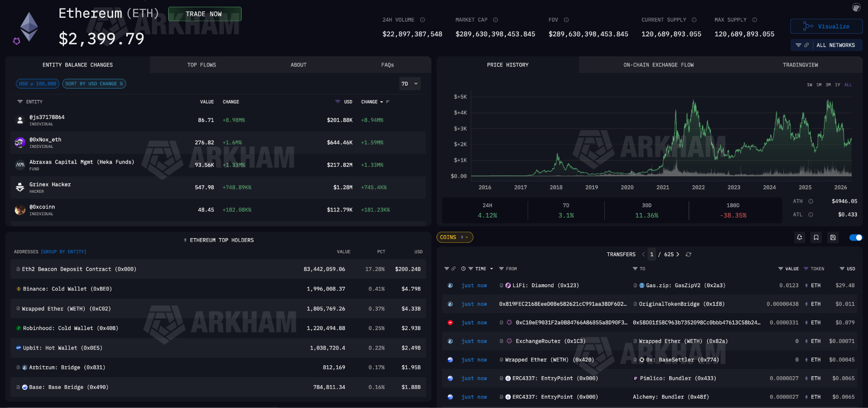Click the bookmark icon above transfers
This screenshot has height=408, width=868.
point(816,237)
